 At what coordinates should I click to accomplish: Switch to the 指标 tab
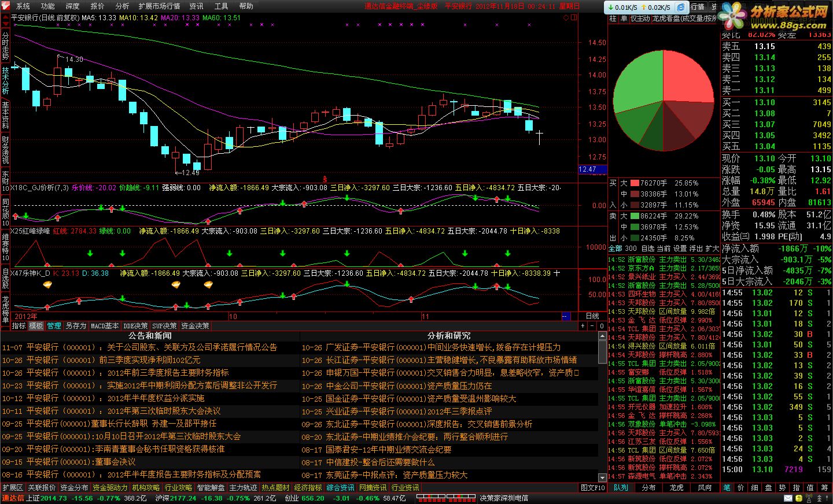(x=19, y=326)
